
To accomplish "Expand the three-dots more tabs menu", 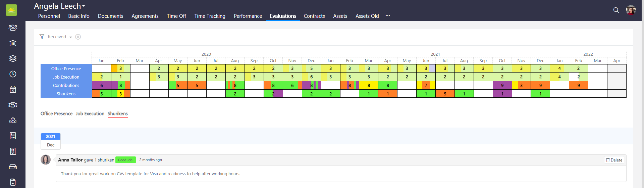I will (x=388, y=16).
